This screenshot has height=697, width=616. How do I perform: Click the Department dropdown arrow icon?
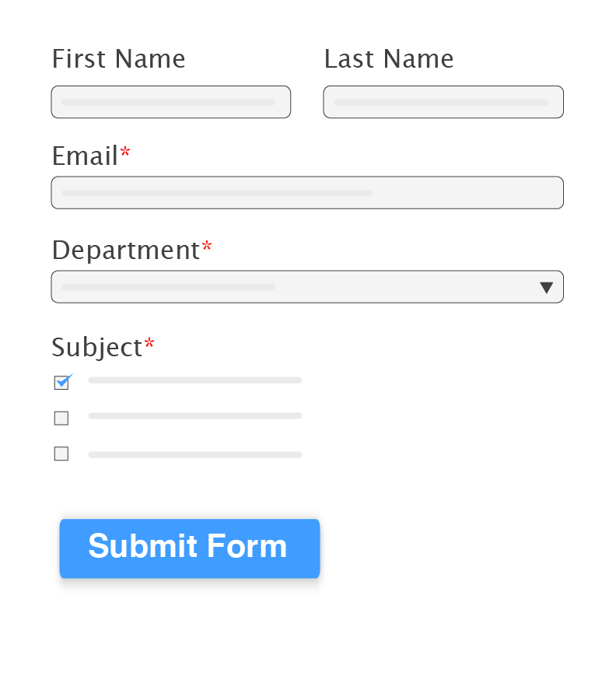click(x=546, y=287)
